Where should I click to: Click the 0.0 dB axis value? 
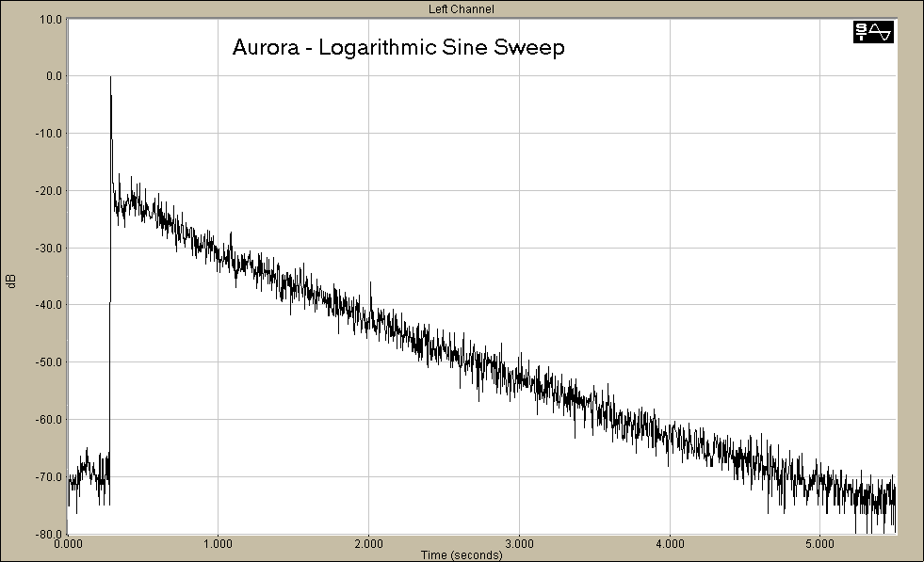coord(54,76)
